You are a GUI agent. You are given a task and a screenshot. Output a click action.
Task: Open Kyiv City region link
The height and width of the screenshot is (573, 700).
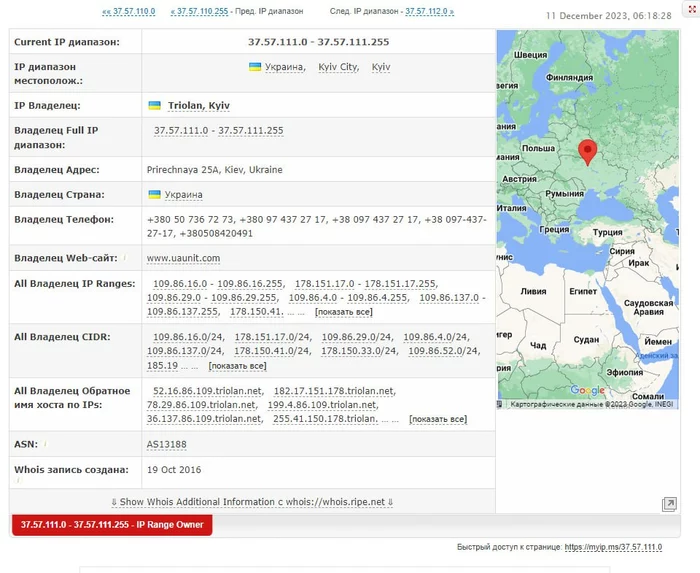[338, 67]
